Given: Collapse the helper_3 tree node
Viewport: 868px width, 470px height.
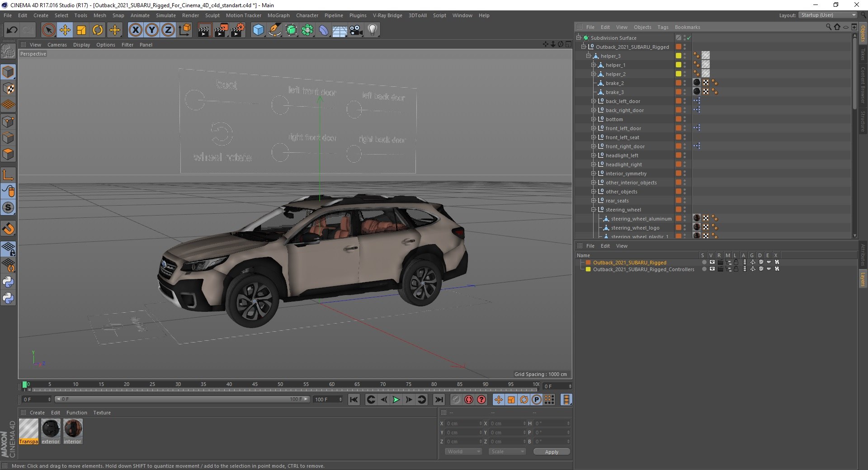Looking at the screenshot, I should point(589,56).
